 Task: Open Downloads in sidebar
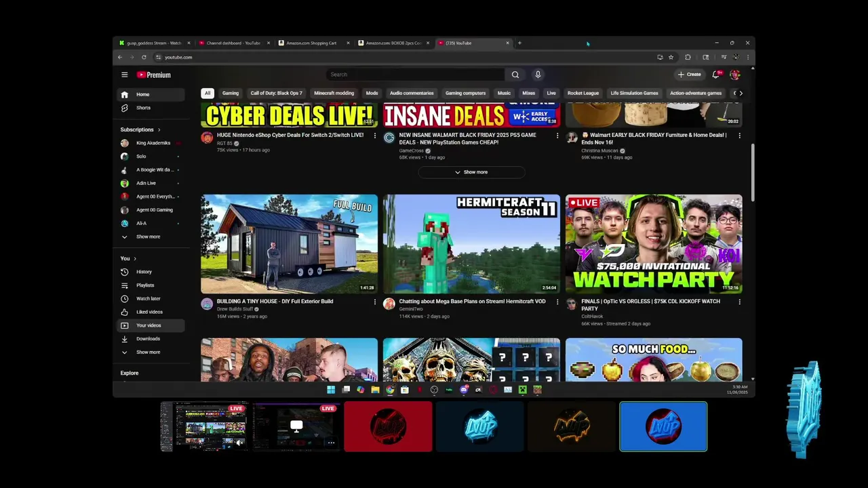point(150,339)
